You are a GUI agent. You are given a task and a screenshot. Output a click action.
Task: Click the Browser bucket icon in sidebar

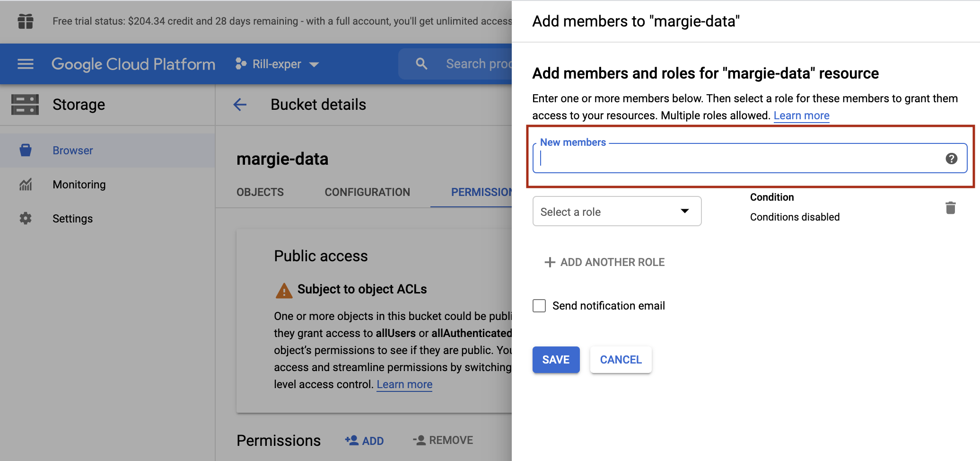click(x=26, y=150)
